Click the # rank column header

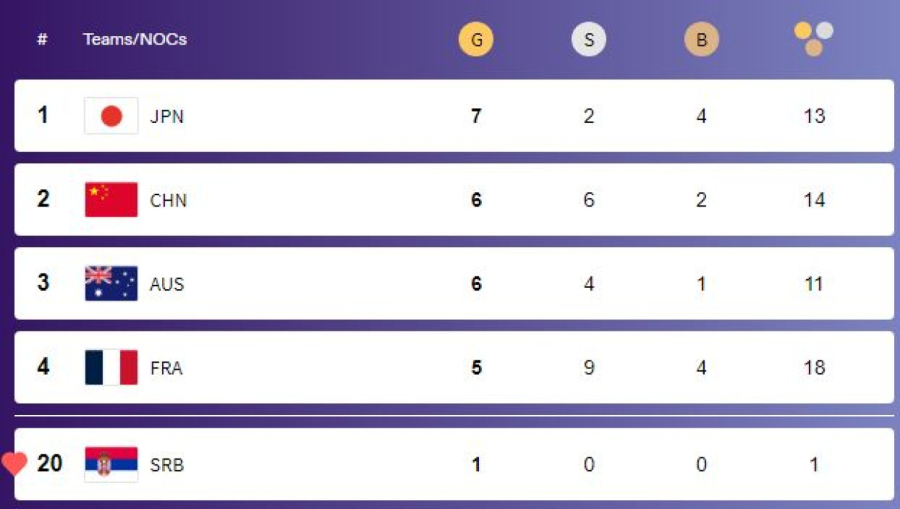(x=42, y=40)
